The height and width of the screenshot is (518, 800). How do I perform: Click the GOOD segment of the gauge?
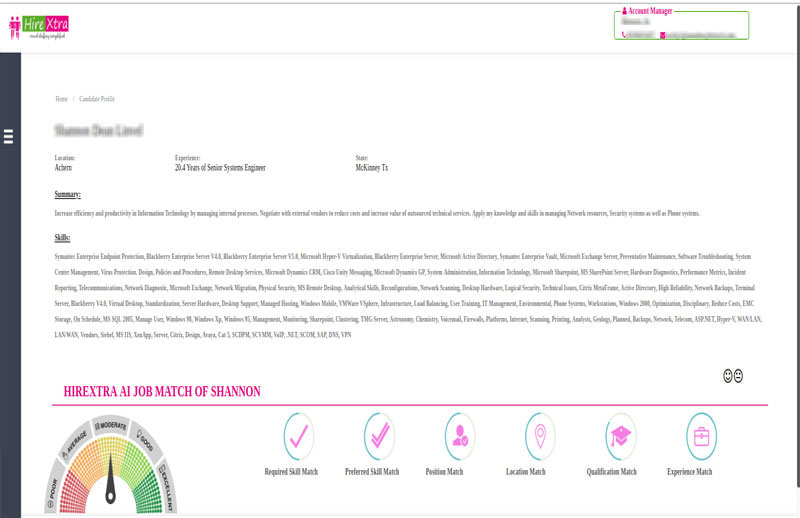coord(145,440)
